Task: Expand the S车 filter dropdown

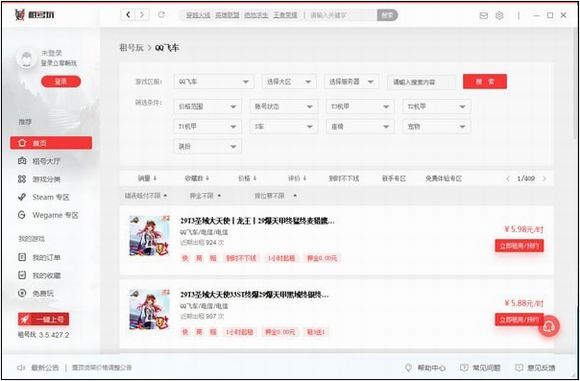Action: click(x=284, y=127)
